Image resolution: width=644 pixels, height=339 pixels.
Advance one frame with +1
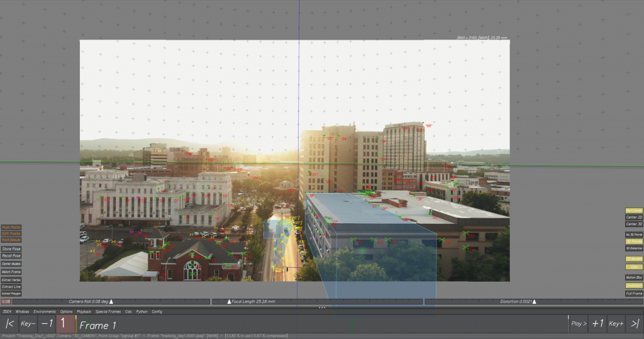click(597, 325)
